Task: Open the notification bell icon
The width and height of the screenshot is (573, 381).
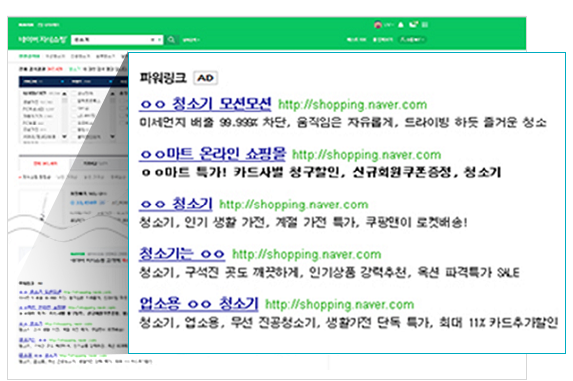Action: coord(401,24)
